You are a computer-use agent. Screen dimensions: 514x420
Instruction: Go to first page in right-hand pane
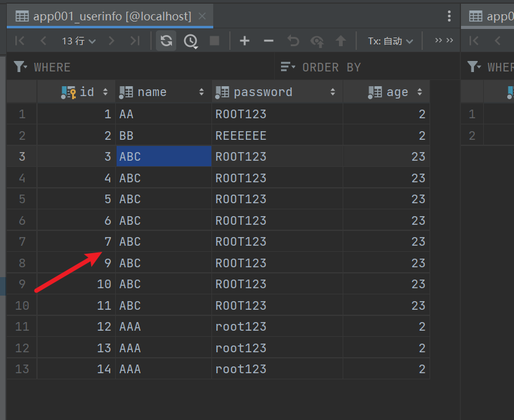pyautogui.click(x=474, y=41)
